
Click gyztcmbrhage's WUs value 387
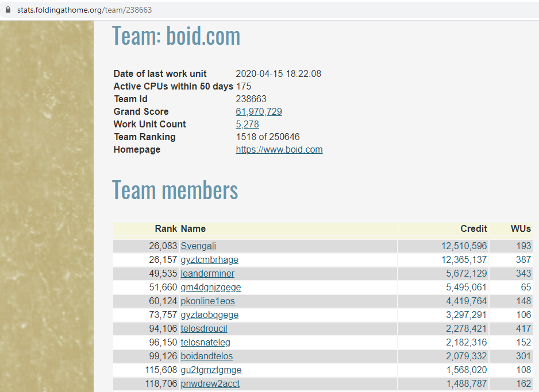pyautogui.click(x=523, y=260)
